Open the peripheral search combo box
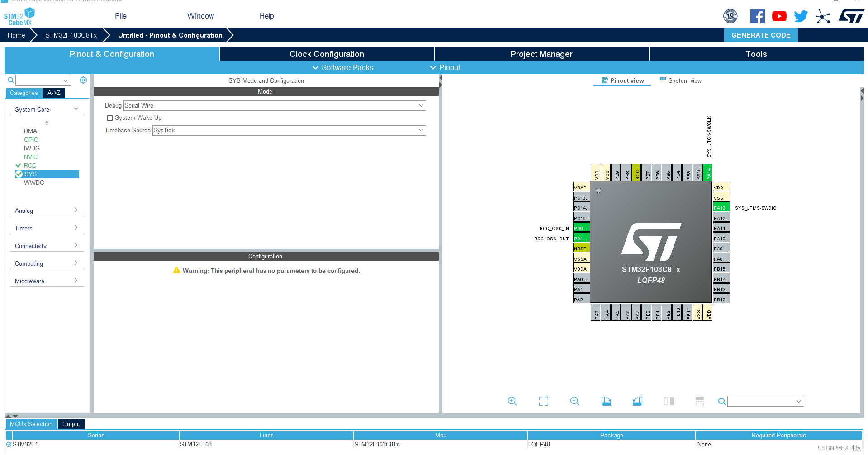The height and width of the screenshot is (455, 868). tap(43, 80)
